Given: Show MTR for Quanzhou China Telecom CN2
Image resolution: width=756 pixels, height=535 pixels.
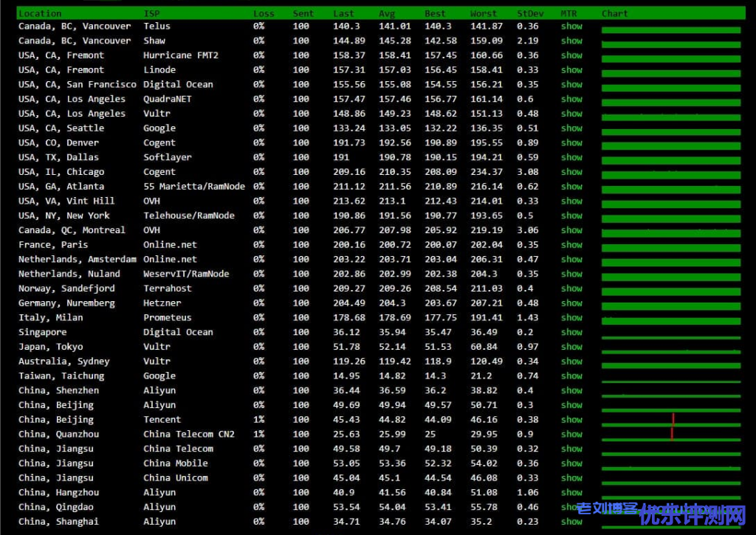Looking at the screenshot, I should 571,434.
